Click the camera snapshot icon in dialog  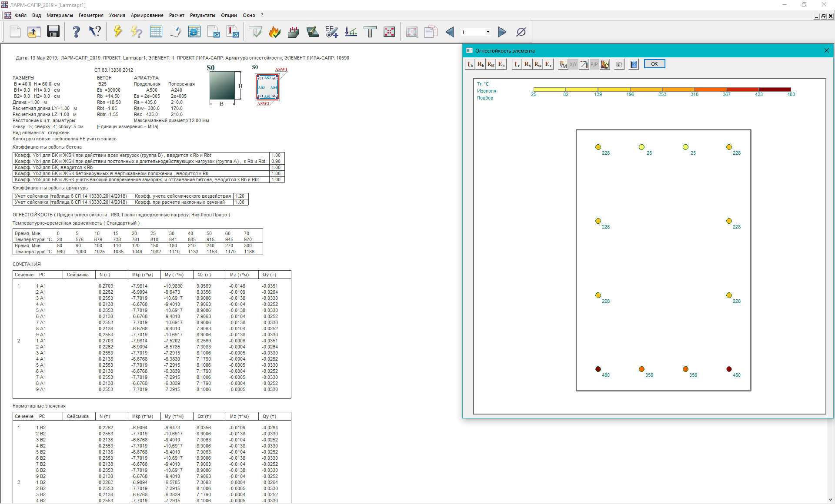[x=619, y=64]
